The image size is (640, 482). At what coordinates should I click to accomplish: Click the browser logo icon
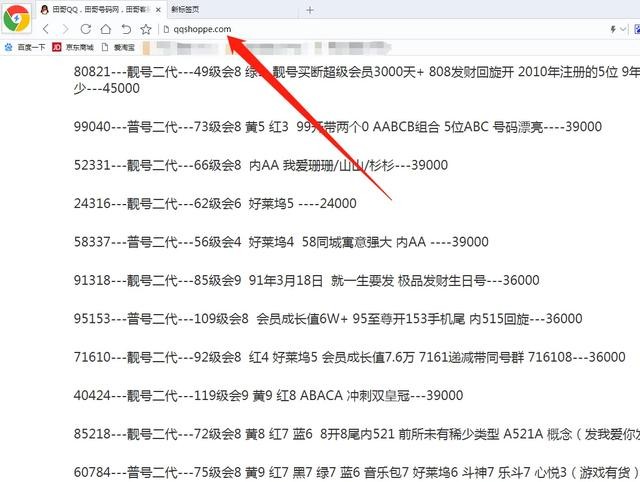pos(17,19)
